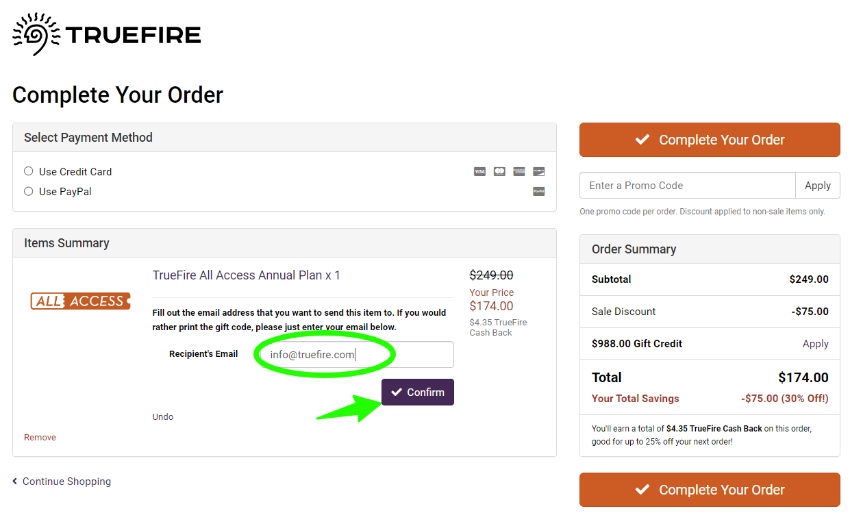This screenshot has width=850, height=514.
Task: Select the Use Credit Card option
Action: [x=29, y=171]
